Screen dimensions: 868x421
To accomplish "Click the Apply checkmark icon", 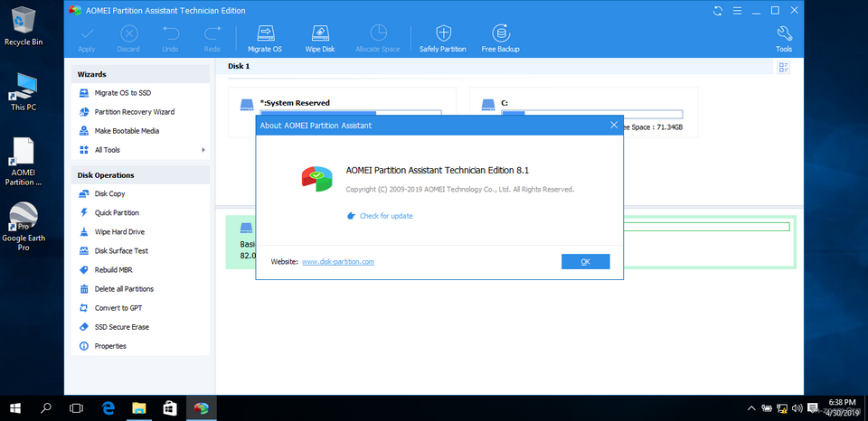I will 87,33.
